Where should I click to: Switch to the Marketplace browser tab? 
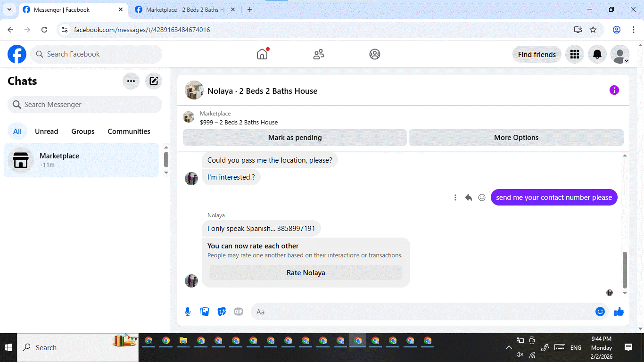[x=186, y=9]
